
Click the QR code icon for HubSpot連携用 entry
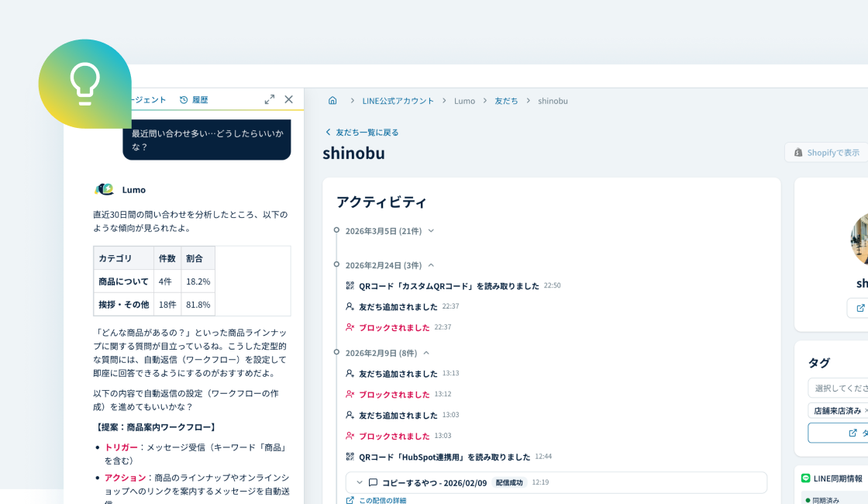350,457
